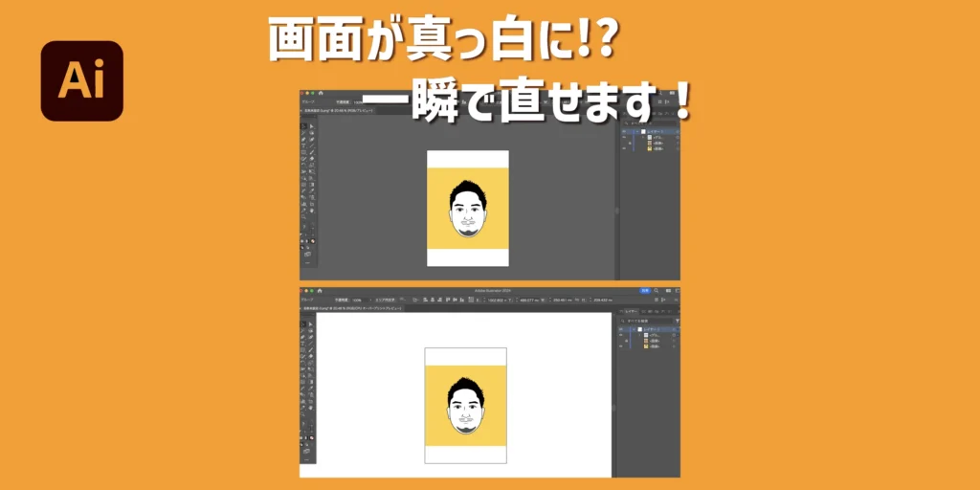Click opacity 100% field in lower control bar
This screenshot has height=490, width=980.
click(360, 300)
